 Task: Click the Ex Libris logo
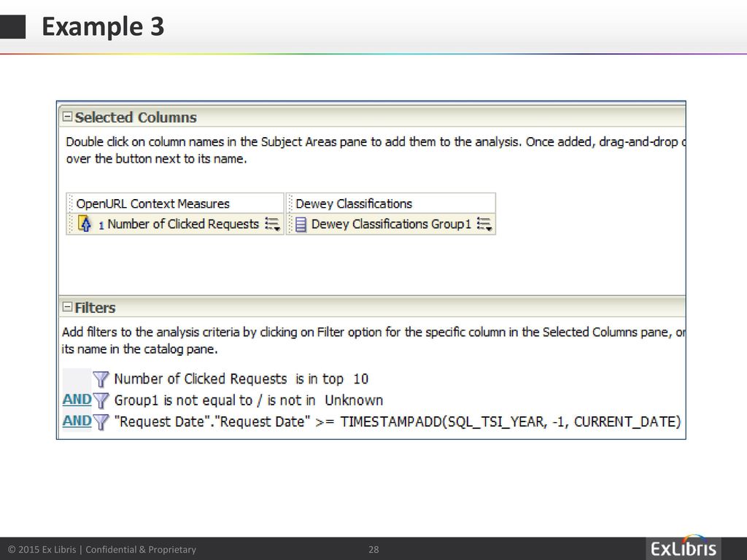[683, 548]
